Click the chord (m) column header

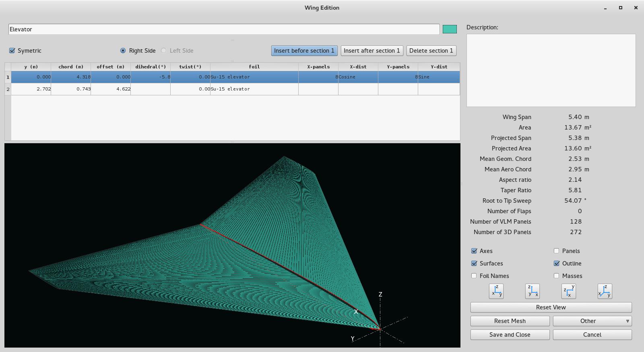(71, 67)
